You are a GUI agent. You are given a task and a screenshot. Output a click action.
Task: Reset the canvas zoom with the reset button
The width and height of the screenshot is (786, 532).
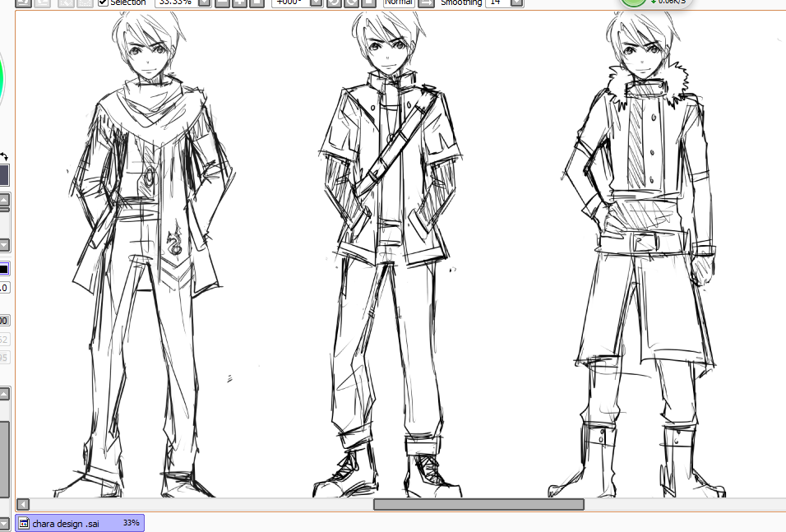coord(257,2)
